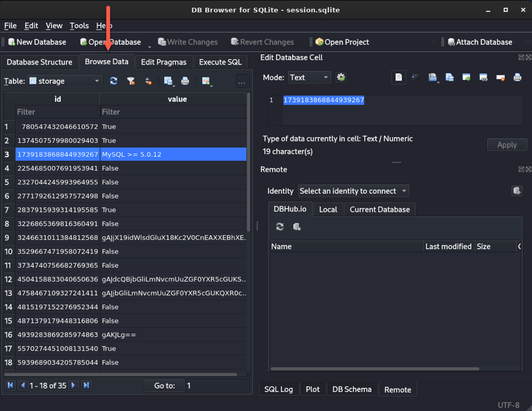
Task: Open the table toolbar overflow button
Action: click(x=242, y=81)
